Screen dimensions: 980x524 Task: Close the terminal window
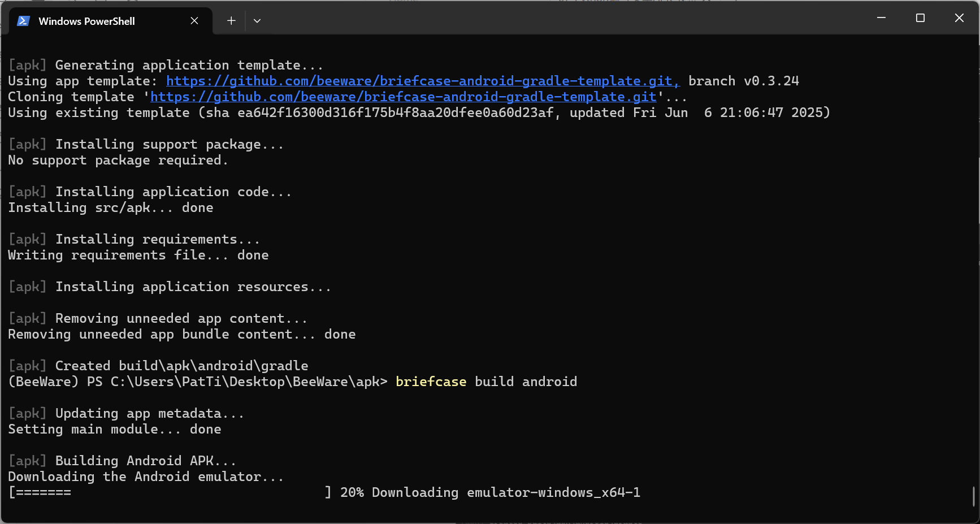pos(959,18)
